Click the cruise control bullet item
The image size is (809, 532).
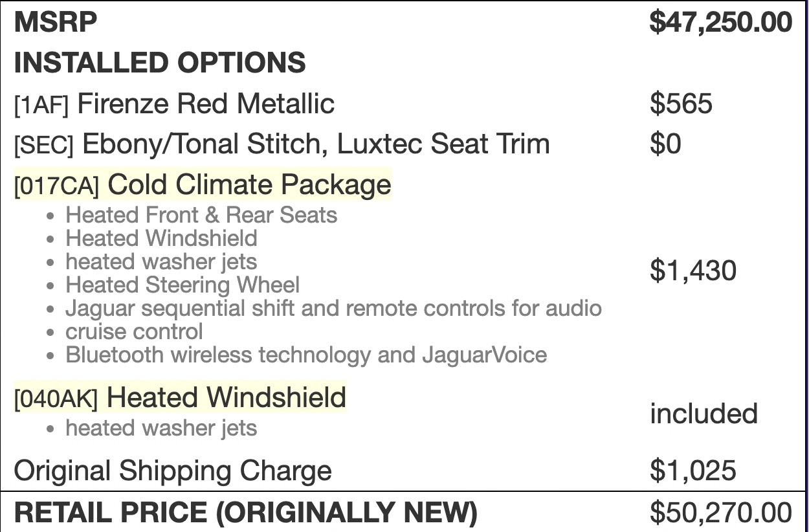[x=134, y=331]
